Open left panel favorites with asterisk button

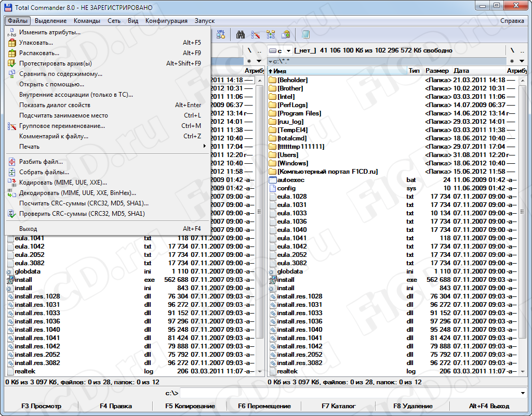[249, 61]
